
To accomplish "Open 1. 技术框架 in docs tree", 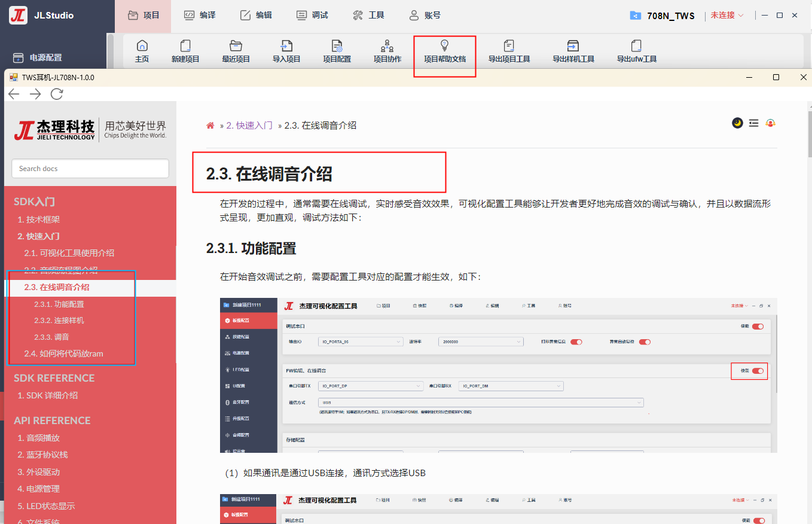I will (39, 220).
